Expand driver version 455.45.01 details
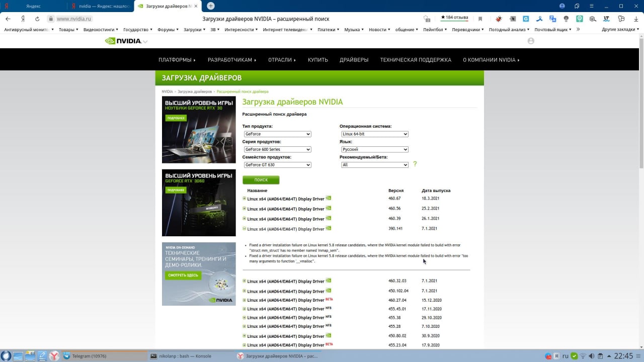This screenshot has width=644, height=362. (x=245, y=309)
